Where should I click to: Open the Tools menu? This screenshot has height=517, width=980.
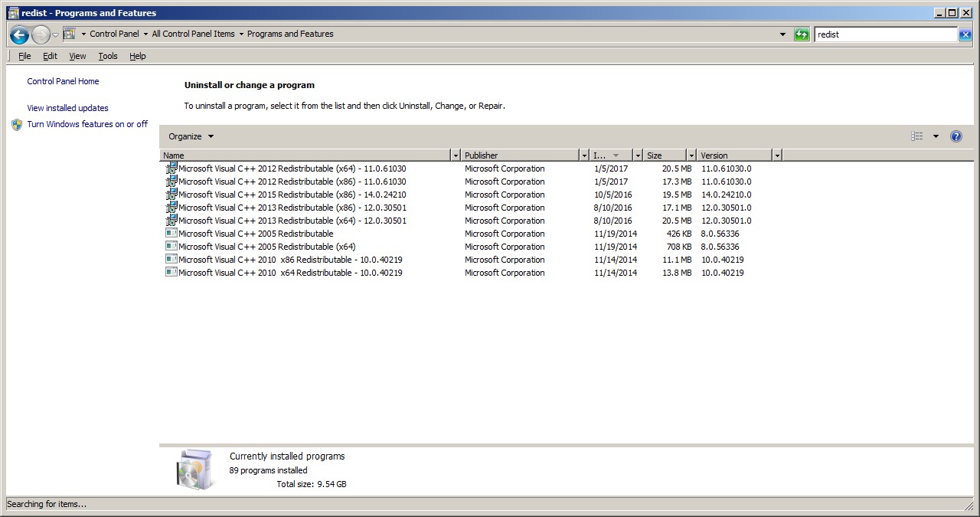(108, 56)
